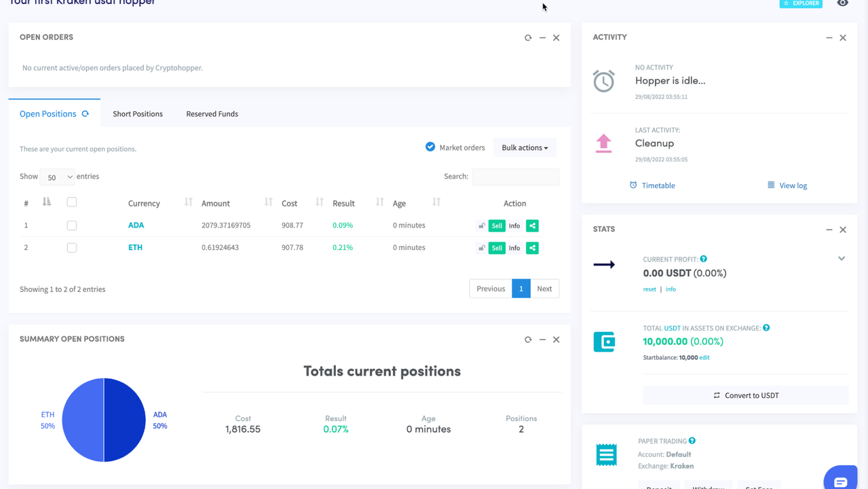The image size is (868, 489).
Task: Open the Show entries dropdown
Action: coord(57,177)
